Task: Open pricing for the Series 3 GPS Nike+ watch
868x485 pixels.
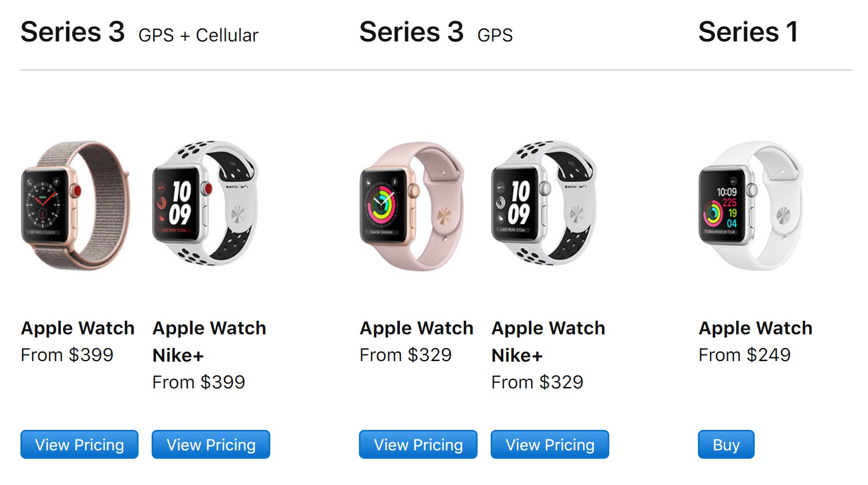Action: click(x=549, y=444)
